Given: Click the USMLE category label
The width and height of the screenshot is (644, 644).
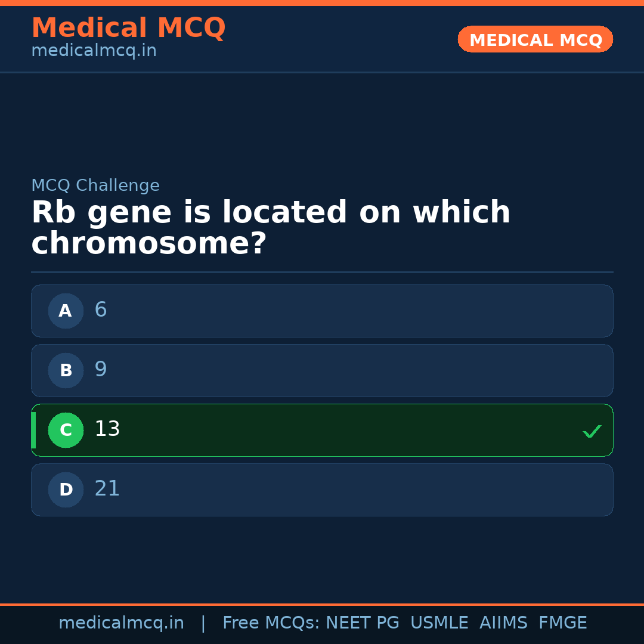Looking at the screenshot, I should (x=439, y=623).
